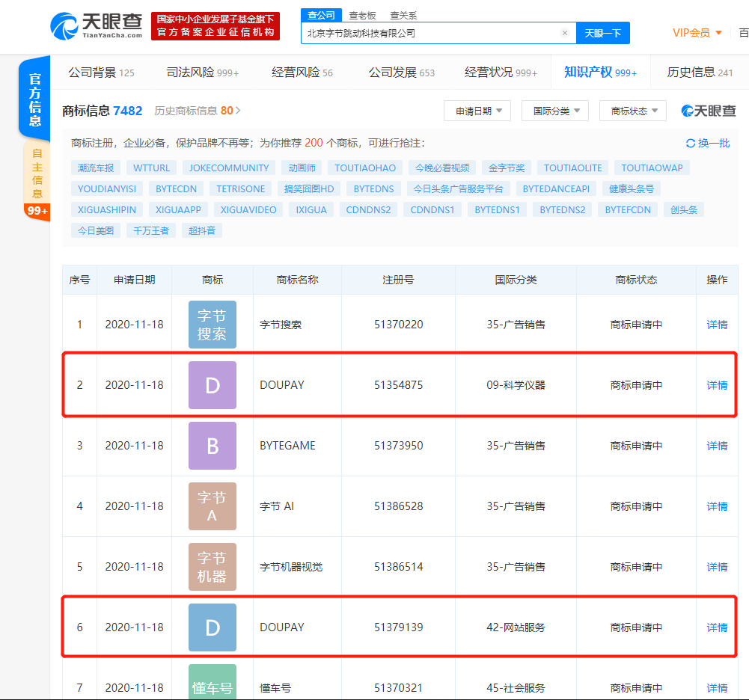Click the registration number 51370220
Screen dimensions: 749x700
(x=398, y=325)
